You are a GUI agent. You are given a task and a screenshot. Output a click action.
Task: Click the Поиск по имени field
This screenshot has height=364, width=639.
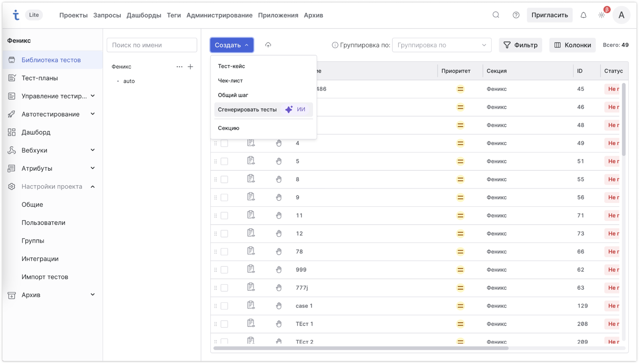click(x=152, y=45)
